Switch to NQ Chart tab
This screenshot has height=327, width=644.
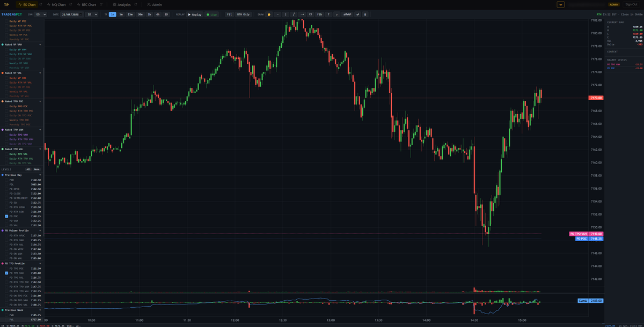56,4
